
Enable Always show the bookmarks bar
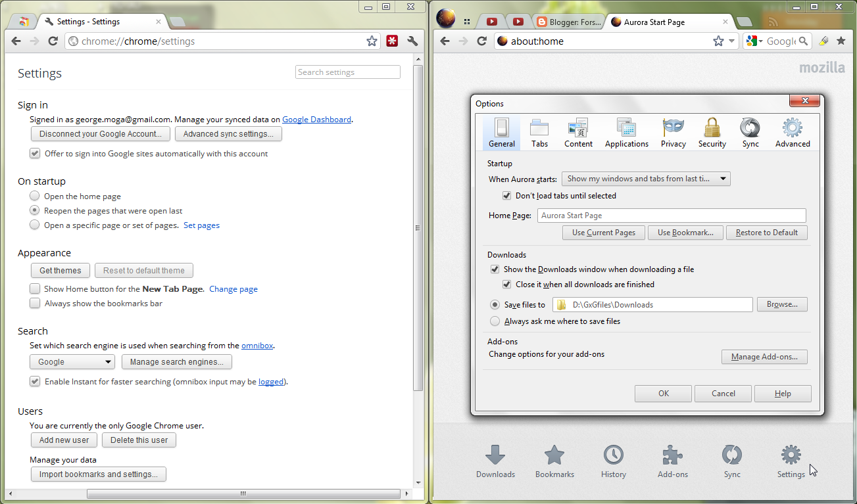[x=36, y=304]
